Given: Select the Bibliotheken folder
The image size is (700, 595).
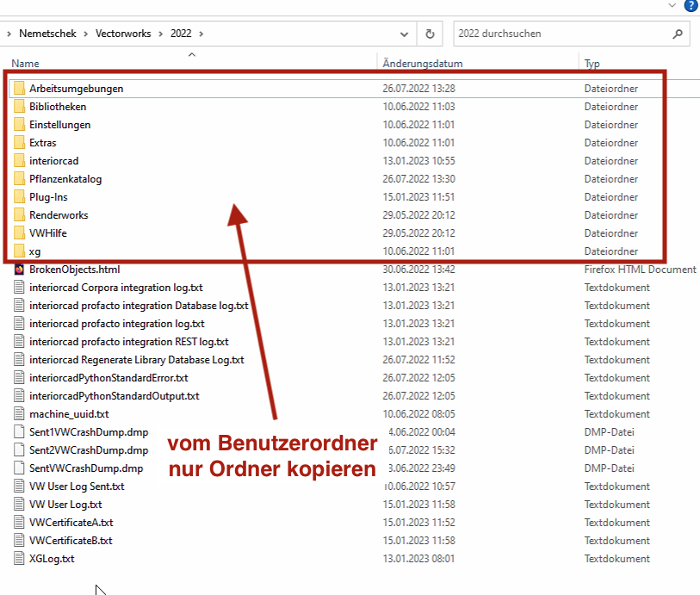Looking at the screenshot, I should point(58,107).
